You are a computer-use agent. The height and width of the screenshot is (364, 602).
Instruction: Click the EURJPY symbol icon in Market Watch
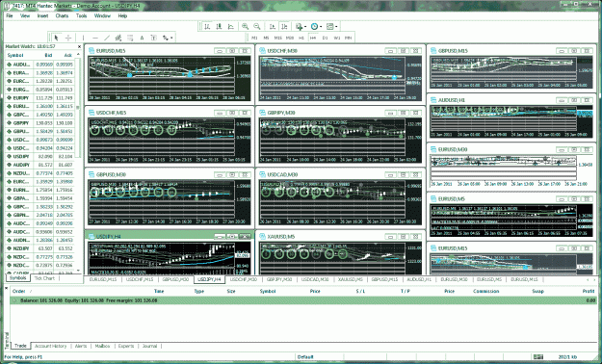pos(10,98)
